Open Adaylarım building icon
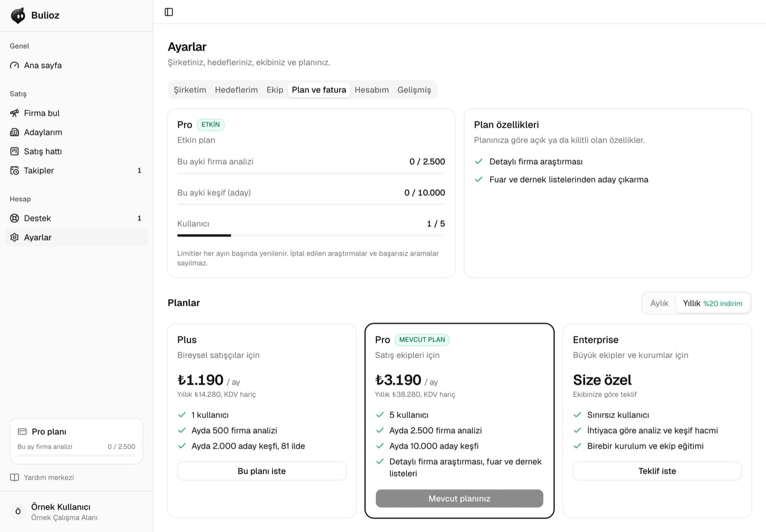Screen dimensions: 766x532 pyautogui.click(x=14, y=132)
